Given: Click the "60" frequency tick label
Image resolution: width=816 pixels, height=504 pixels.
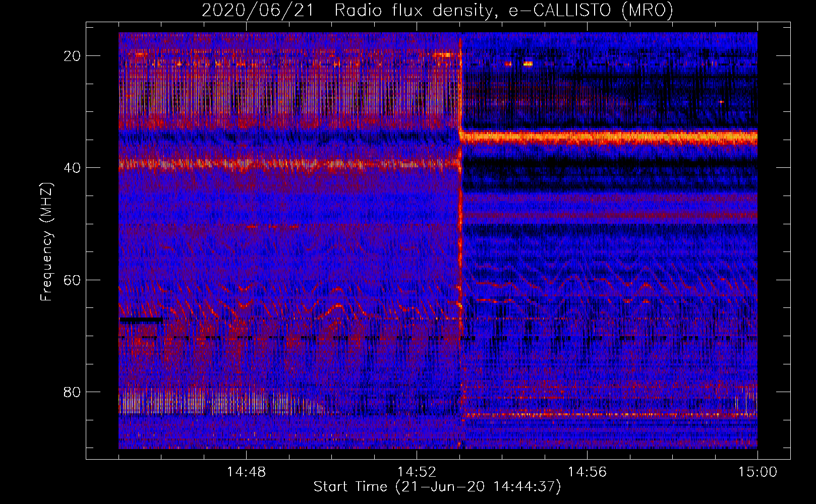Looking at the screenshot, I should point(73,280).
